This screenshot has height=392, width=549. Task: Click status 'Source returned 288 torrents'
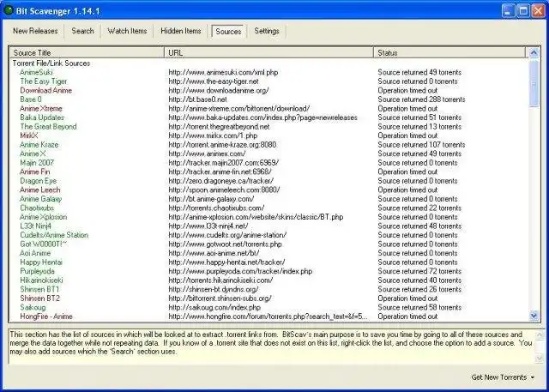(421, 100)
